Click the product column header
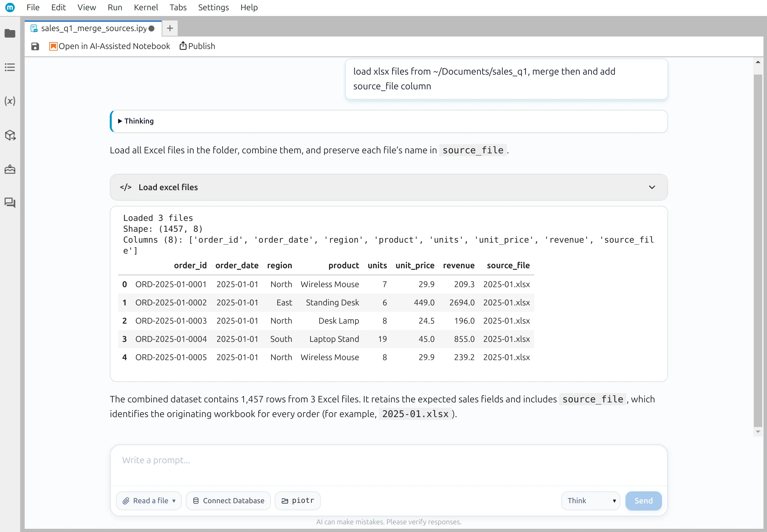Viewport: 767px width, 532px height. coord(344,266)
